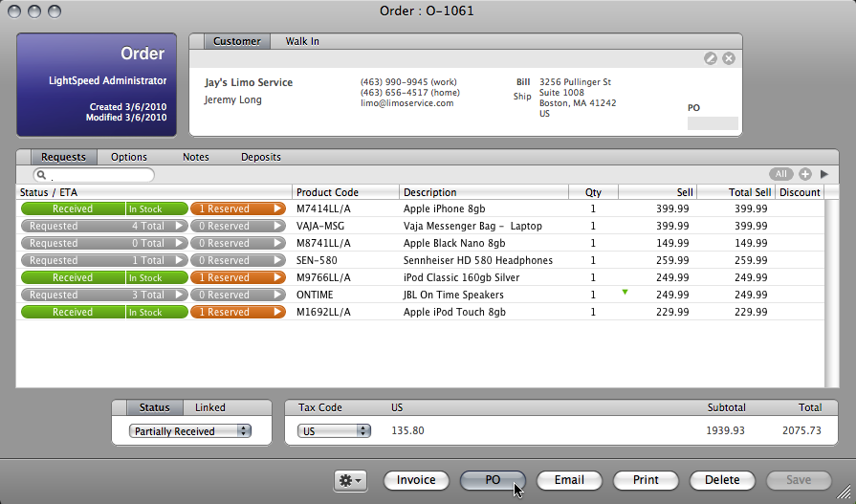Expand 0 Reserved arrow for Vaja Messenger Bag
Viewport: 856px width, 504px height.
(x=278, y=226)
